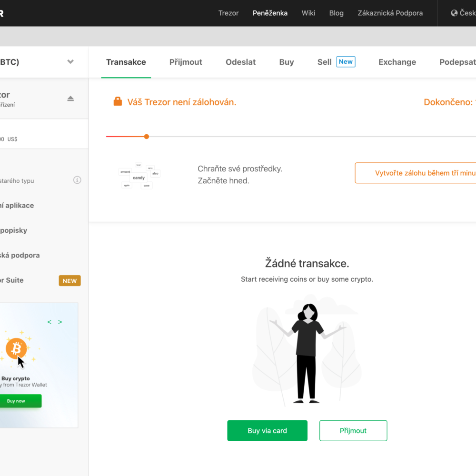Click the Bitcoin coin icon in banner
The width and height of the screenshot is (476, 476).
click(x=17, y=349)
